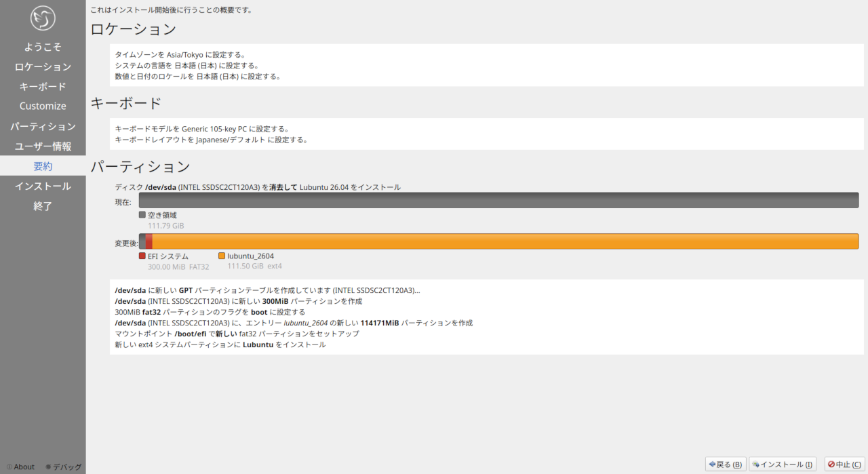This screenshot has width=868, height=474.
Task: Click the ロケーション section heading
Action: point(134,29)
